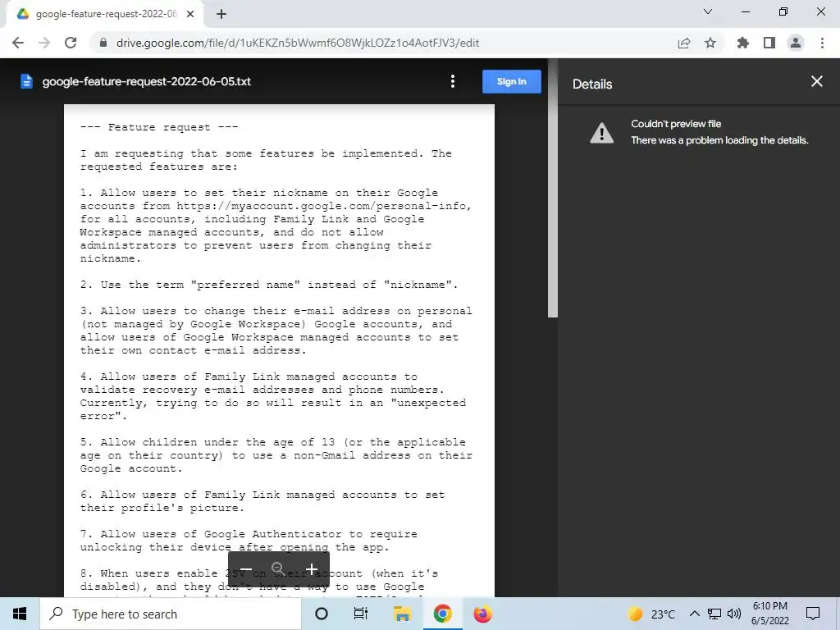The width and height of the screenshot is (840, 630).
Task: Open the Chrome profile avatar
Action: click(796, 43)
